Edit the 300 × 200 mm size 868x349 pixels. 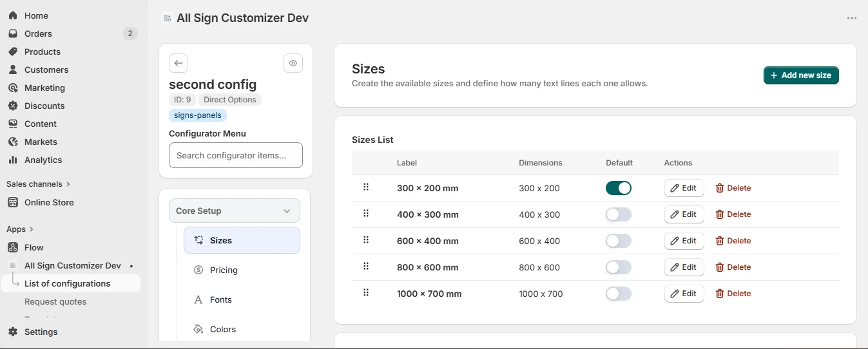tap(684, 188)
